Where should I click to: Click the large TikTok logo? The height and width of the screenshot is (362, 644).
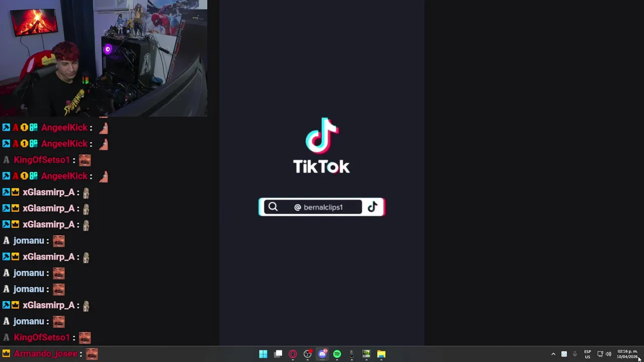(322, 135)
